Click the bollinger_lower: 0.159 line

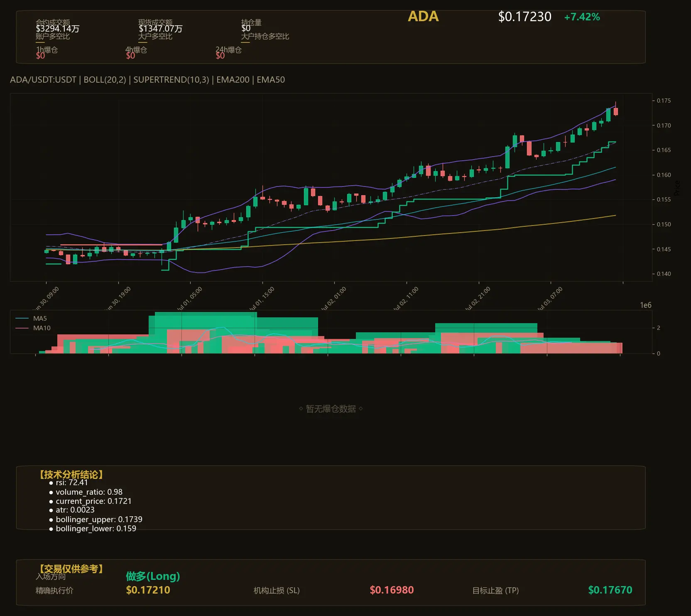[x=93, y=529]
